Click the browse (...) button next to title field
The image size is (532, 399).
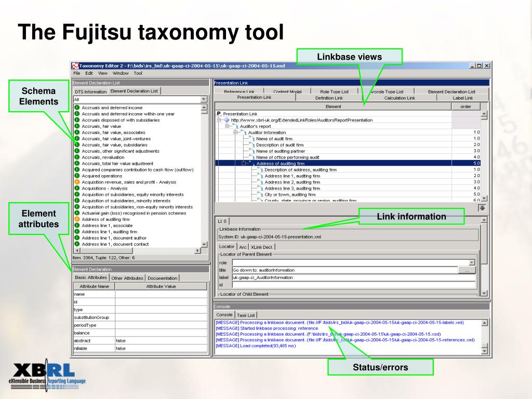click(x=467, y=270)
